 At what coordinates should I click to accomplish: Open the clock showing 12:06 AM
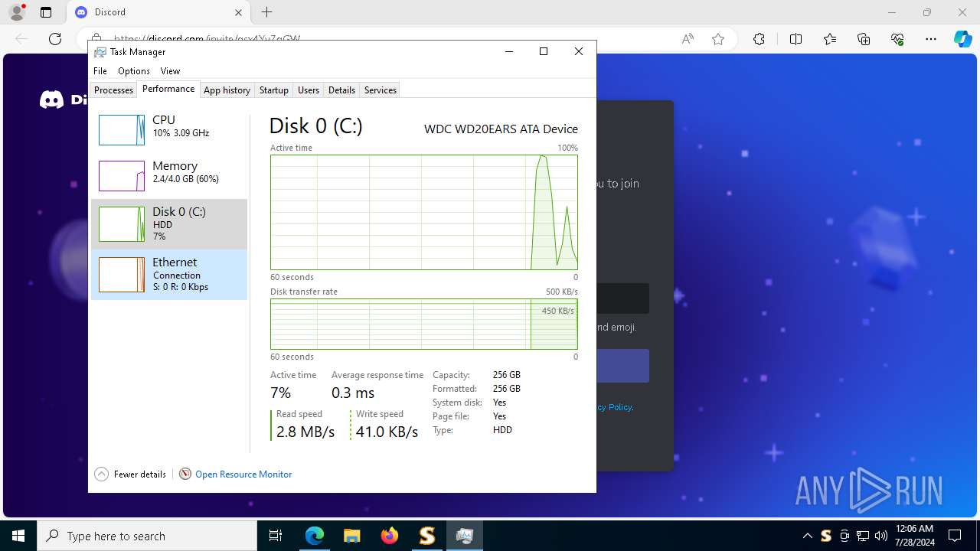915,536
